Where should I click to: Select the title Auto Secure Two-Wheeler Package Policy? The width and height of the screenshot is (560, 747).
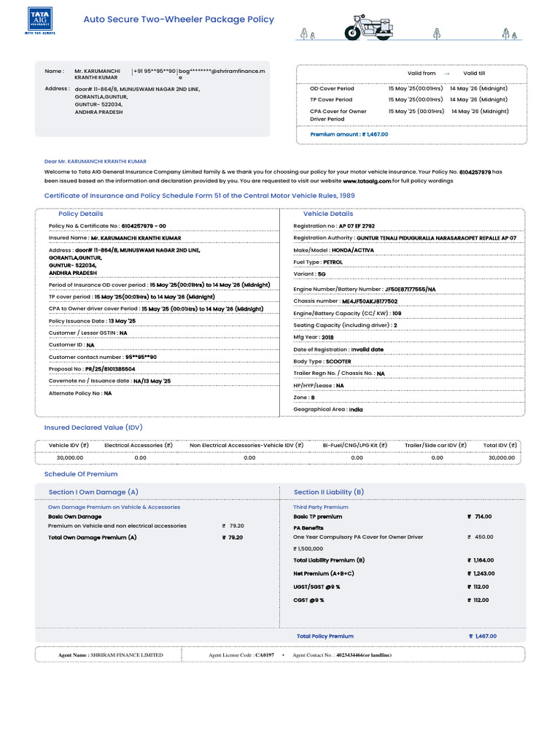(179, 20)
